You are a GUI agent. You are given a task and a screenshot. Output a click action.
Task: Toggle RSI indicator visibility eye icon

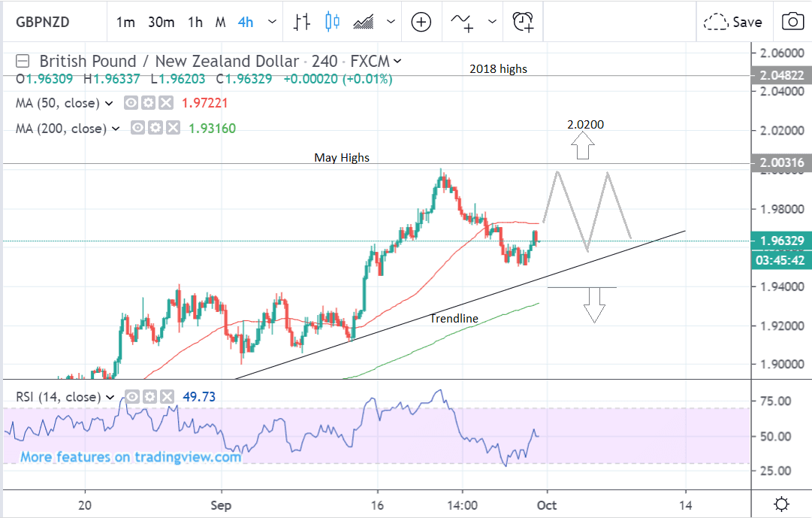[131, 396]
